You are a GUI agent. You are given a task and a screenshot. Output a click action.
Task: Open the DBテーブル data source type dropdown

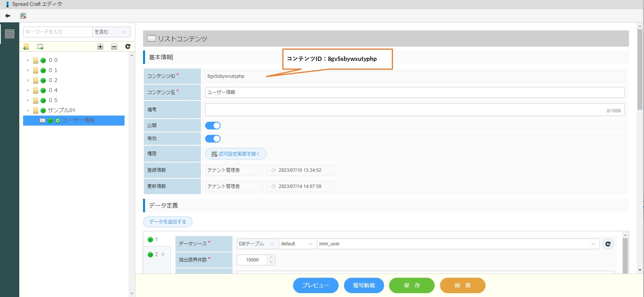pyautogui.click(x=257, y=244)
